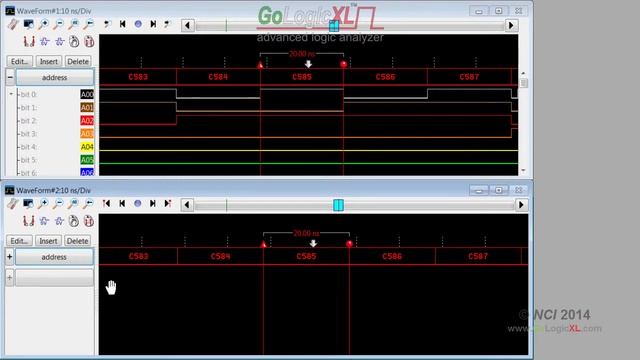Click the screen capture icon in WaveForm#1

pos(28,24)
